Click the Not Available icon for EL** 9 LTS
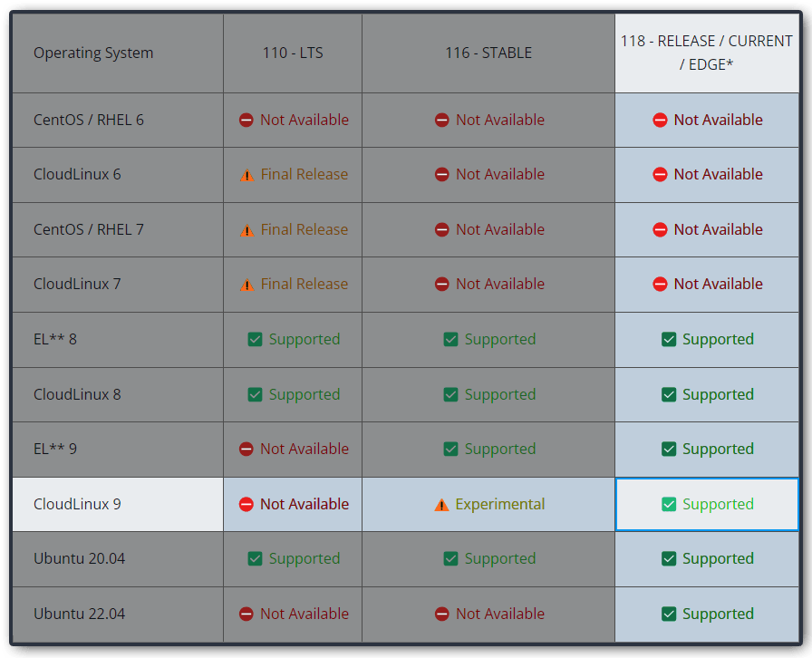Screen dimensions: 812x658 coord(246,449)
